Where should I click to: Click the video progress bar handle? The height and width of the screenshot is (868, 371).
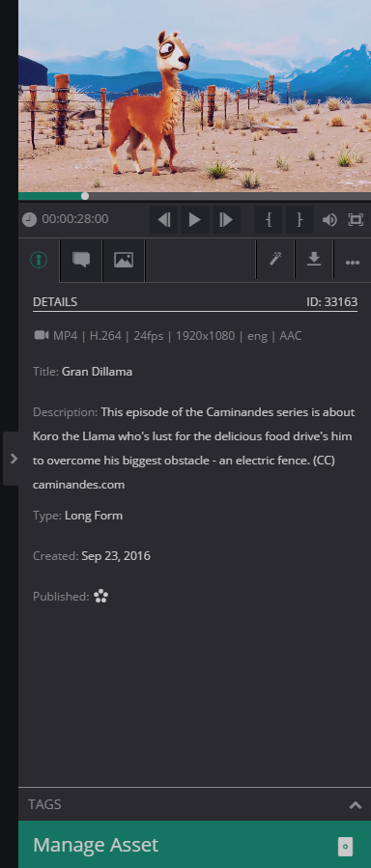[85, 196]
